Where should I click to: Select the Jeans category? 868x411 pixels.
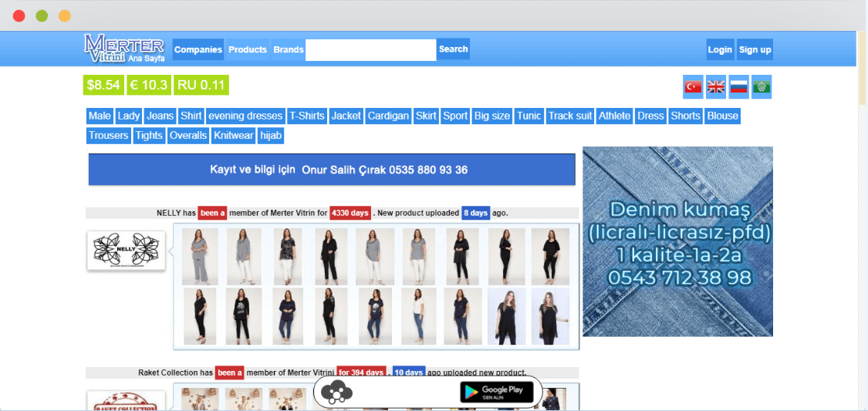pyautogui.click(x=160, y=116)
